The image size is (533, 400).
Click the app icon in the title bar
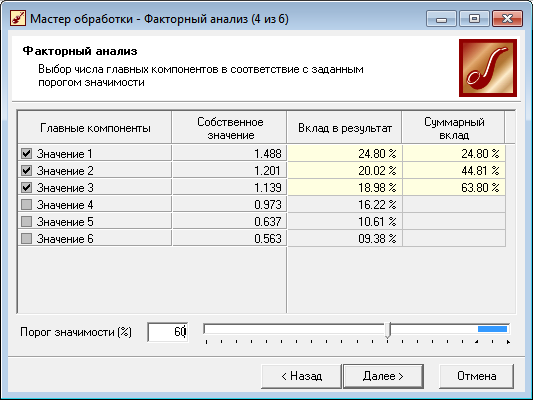(18, 18)
